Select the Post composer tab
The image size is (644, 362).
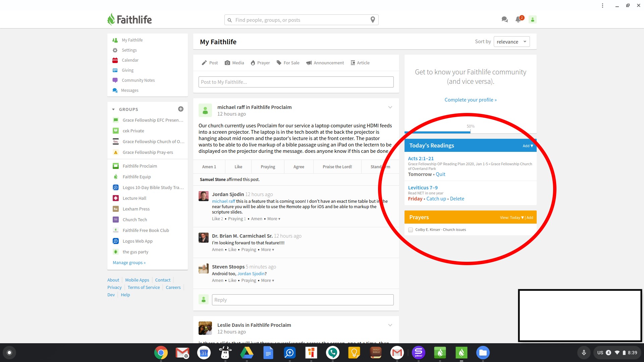pos(210,63)
